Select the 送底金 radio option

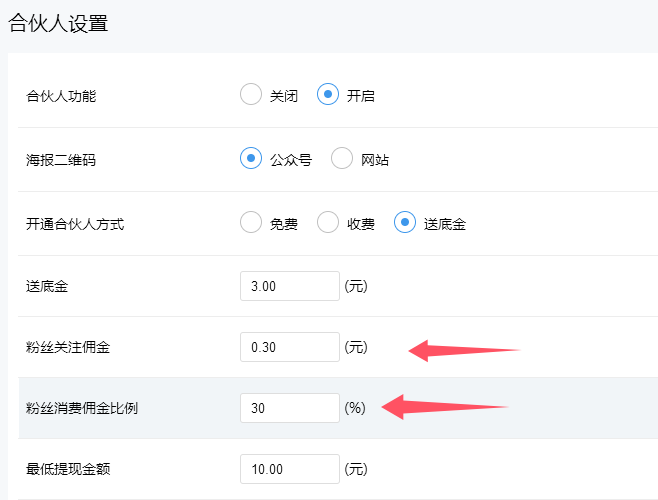[405, 223]
